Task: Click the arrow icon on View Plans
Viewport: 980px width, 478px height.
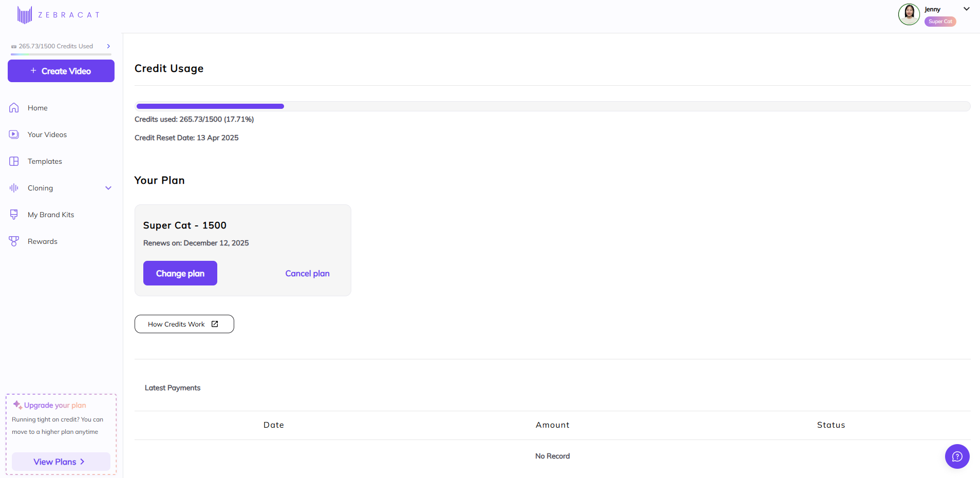Action: (x=82, y=462)
